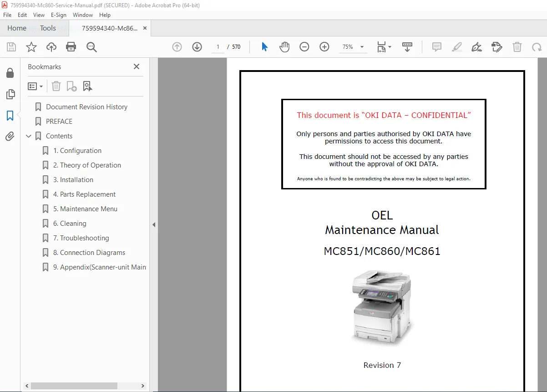The image size is (547, 392).
Task: Go to next page arrow
Action: tap(197, 47)
